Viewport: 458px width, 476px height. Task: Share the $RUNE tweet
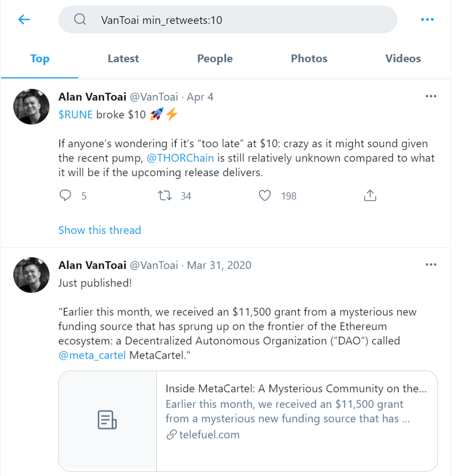(x=370, y=196)
